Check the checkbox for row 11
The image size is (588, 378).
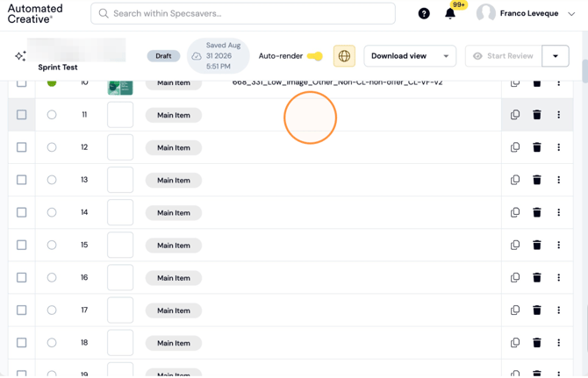tap(22, 115)
